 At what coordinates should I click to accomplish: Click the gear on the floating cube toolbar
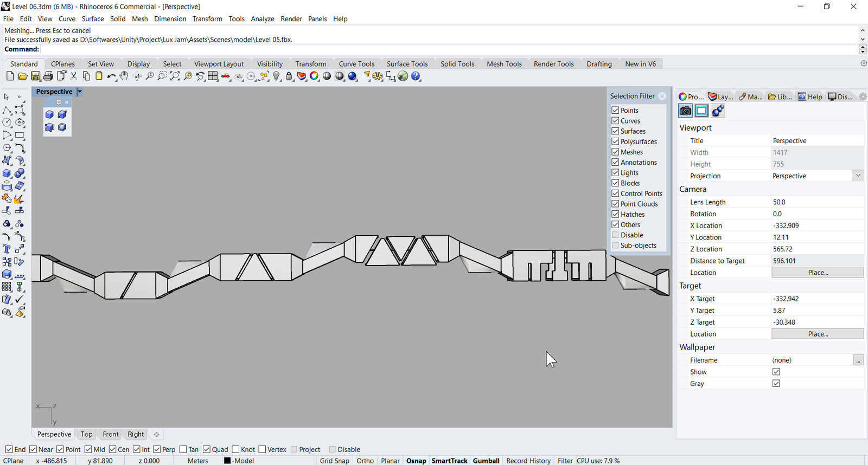click(59, 102)
